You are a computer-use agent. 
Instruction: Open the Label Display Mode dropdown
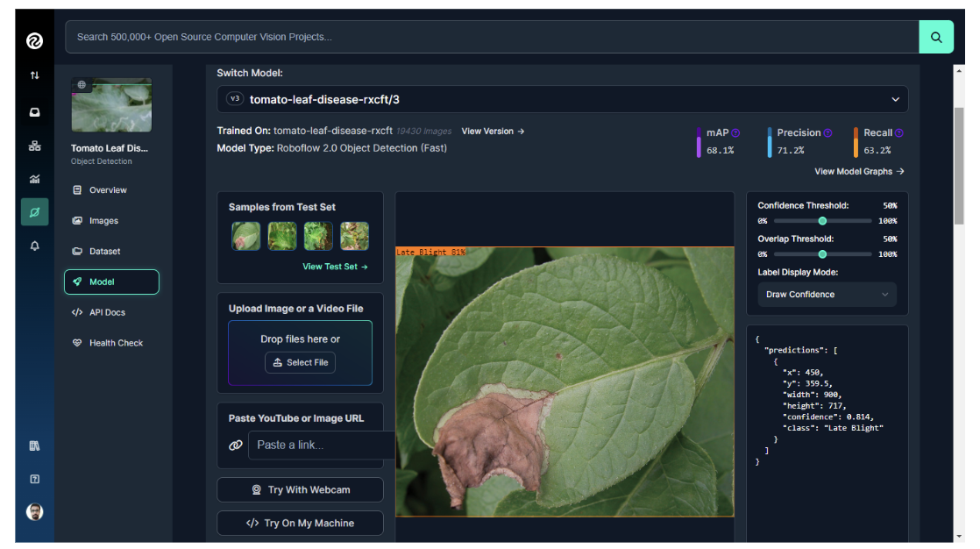click(827, 295)
